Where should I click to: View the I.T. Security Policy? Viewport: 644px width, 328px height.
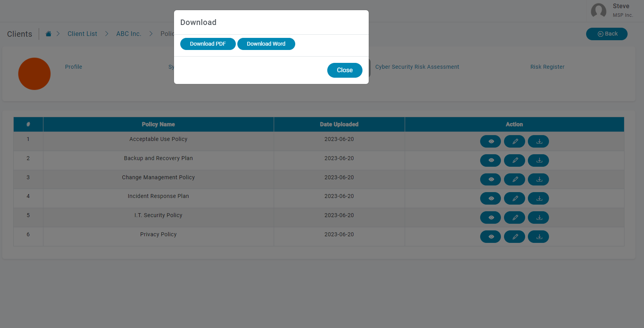tap(490, 217)
